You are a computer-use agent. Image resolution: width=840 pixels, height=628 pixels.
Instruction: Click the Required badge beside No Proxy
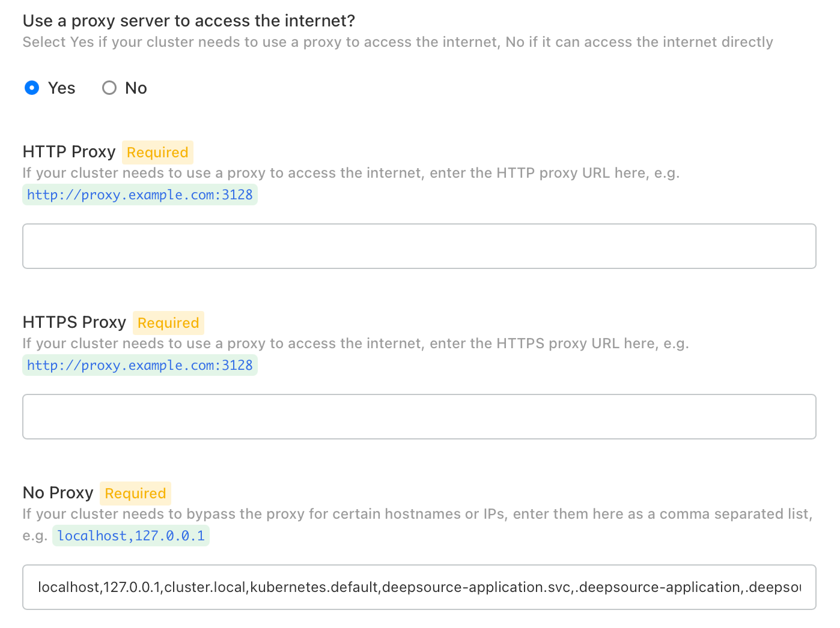[x=135, y=494]
